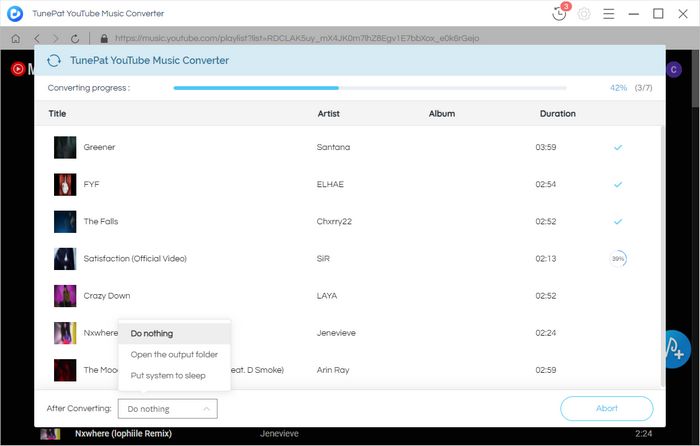Click the Arin Ray song thumbnail
This screenshot has height=446, width=700.
(x=65, y=370)
